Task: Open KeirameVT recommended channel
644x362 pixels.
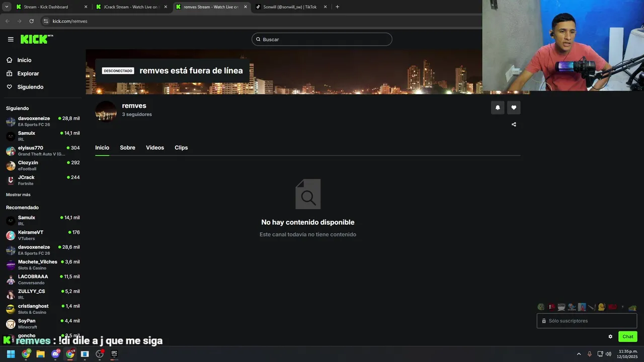Action: [43, 235]
